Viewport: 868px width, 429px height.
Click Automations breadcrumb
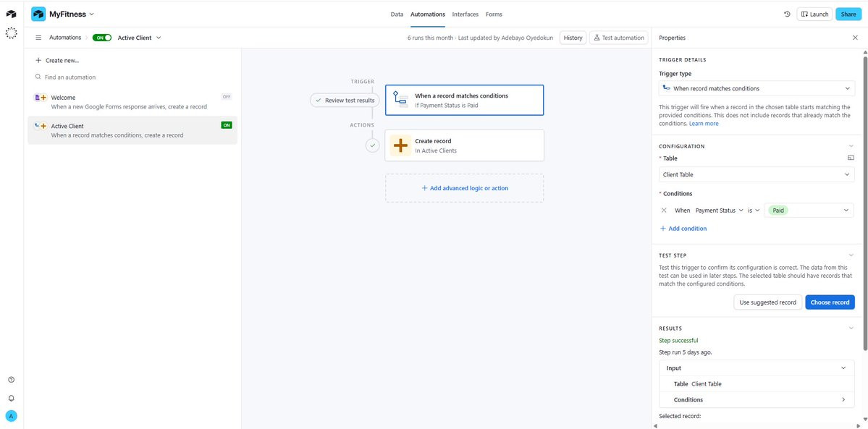click(x=65, y=38)
